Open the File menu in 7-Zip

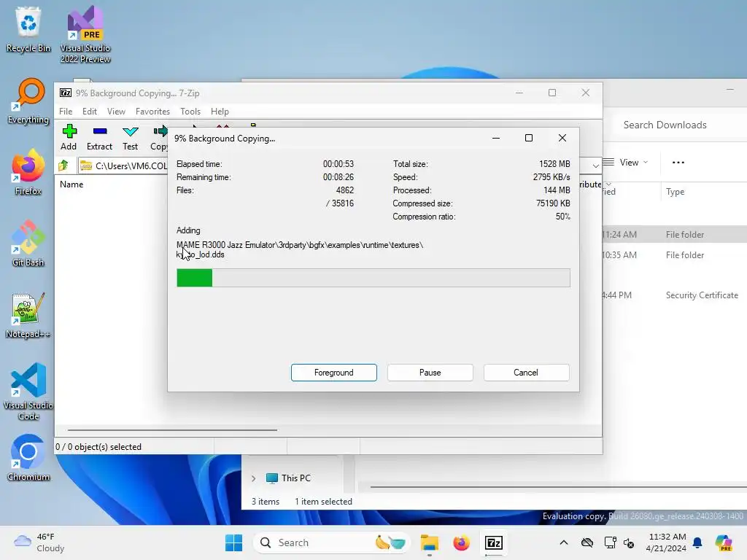pos(66,112)
